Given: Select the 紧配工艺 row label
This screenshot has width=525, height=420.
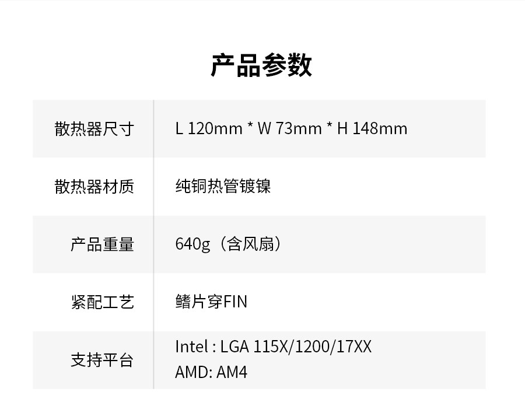Looking at the screenshot, I should [x=102, y=302].
